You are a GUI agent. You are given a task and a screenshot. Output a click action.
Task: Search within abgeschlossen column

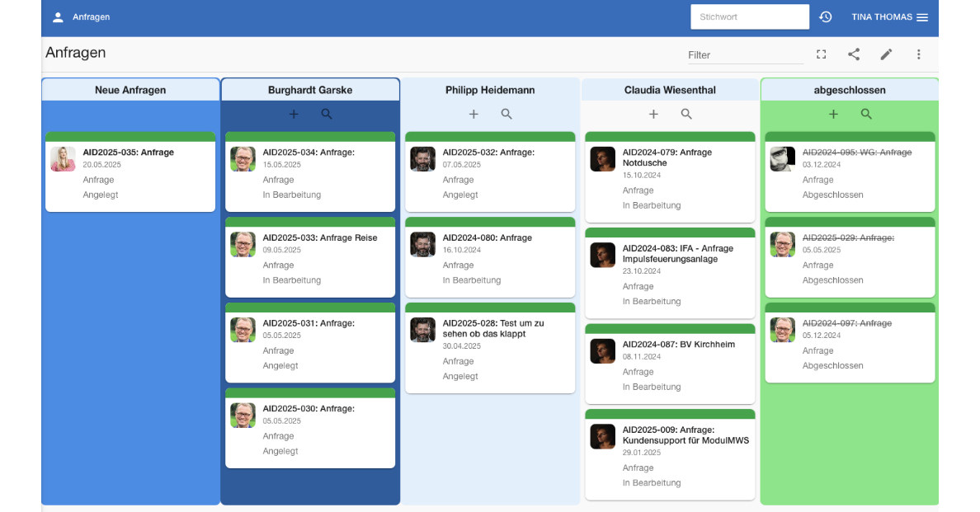(x=866, y=115)
